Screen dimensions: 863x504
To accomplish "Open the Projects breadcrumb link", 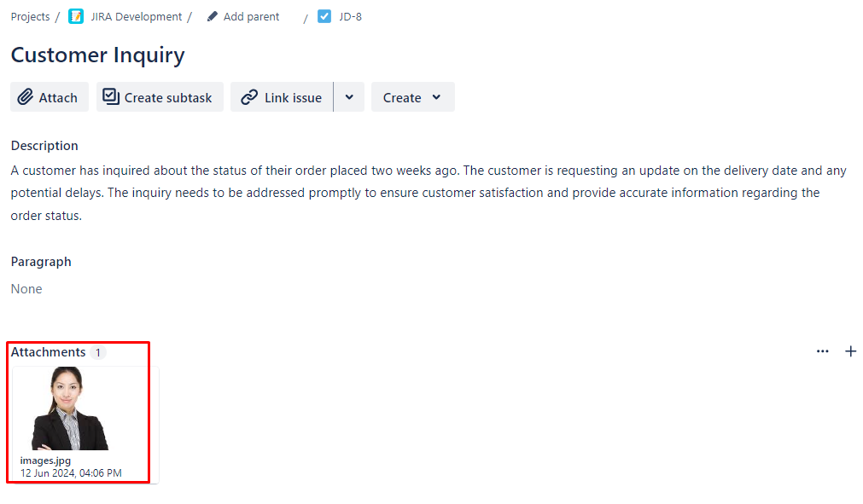I will 30,16.
